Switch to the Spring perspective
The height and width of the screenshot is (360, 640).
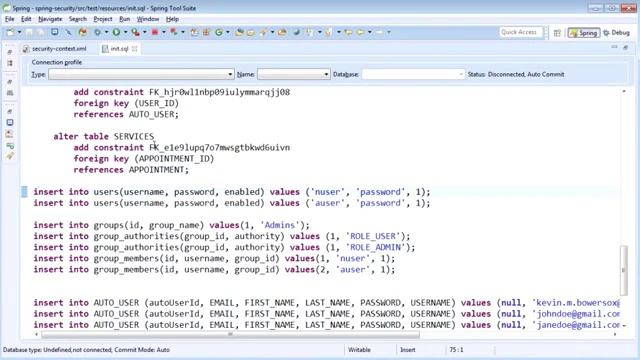point(584,33)
